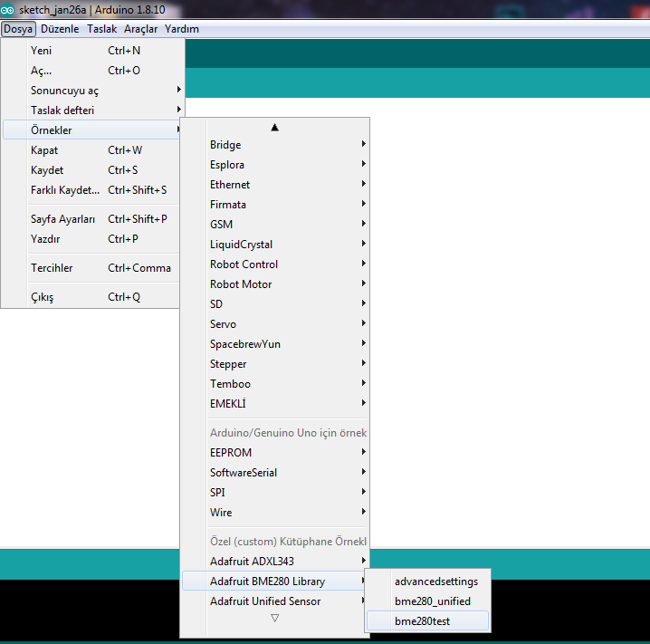Image resolution: width=650 pixels, height=644 pixels.
Task: Open the advancedsettings example
Action: click(x=428, y=582)
